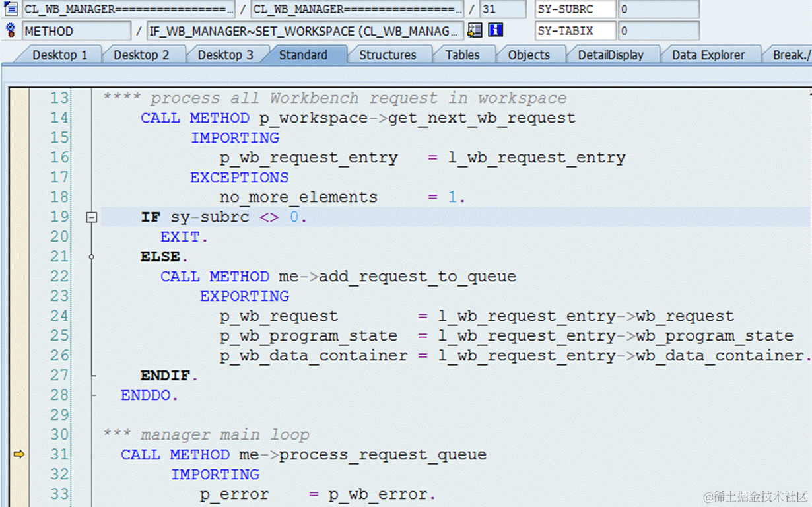Click the program document icon beside CL_WB_MANAGER
The width and height of the screenshot is (812, 507).
11,9
